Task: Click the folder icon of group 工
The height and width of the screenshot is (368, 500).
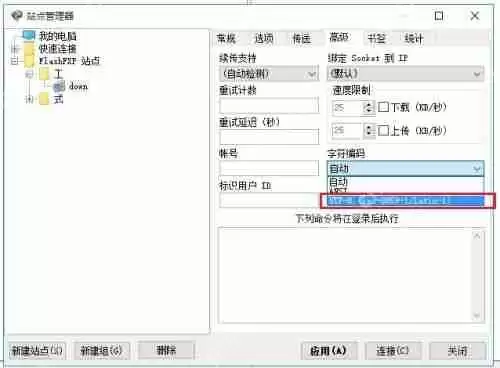Action: pos(44,74)
